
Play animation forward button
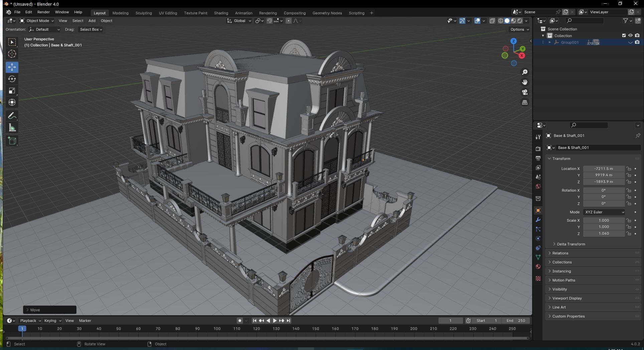275,321
